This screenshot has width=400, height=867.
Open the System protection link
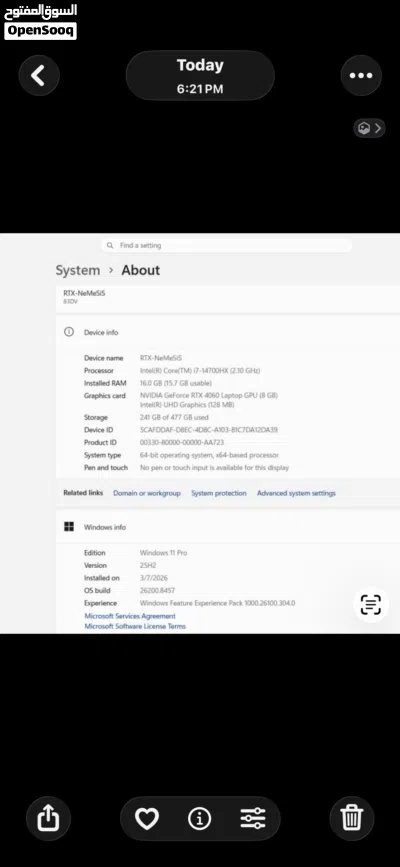point(219,493)
